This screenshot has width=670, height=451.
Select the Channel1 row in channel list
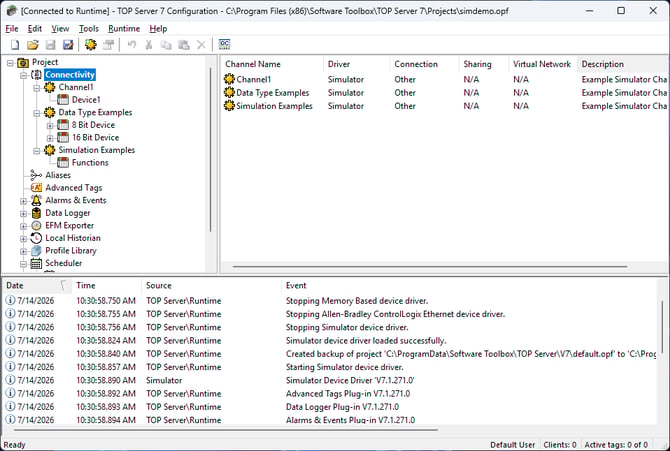click(444, 80)
